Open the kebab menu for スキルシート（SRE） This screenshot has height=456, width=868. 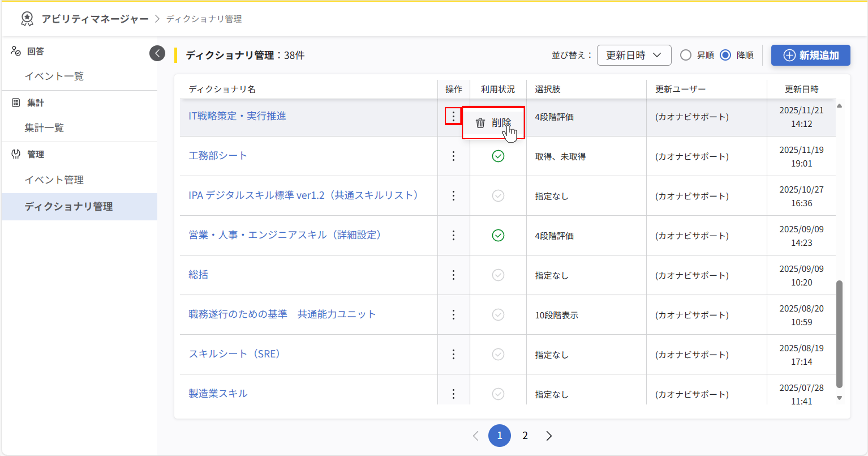(453, 354)
